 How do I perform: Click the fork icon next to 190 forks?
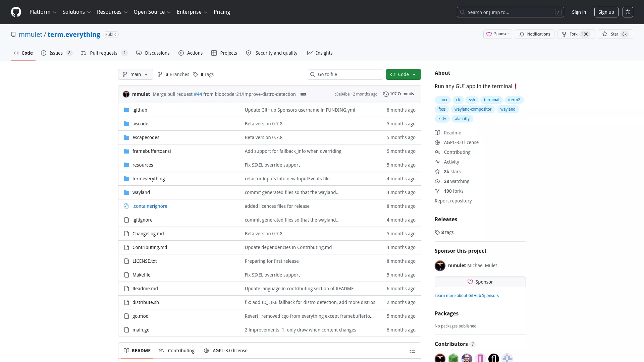(437, 191)
